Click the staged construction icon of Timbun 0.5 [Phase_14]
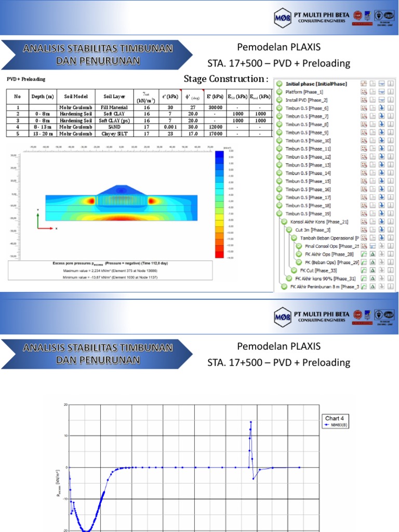Screen dimensions: 399x532 coord(373,173)
